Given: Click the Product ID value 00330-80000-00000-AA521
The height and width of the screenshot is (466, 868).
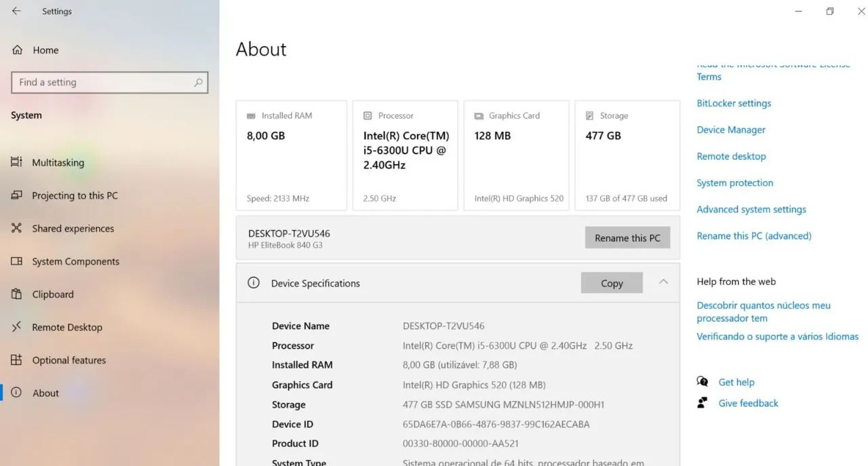Looking at the screenshot, I should (460, 444).
